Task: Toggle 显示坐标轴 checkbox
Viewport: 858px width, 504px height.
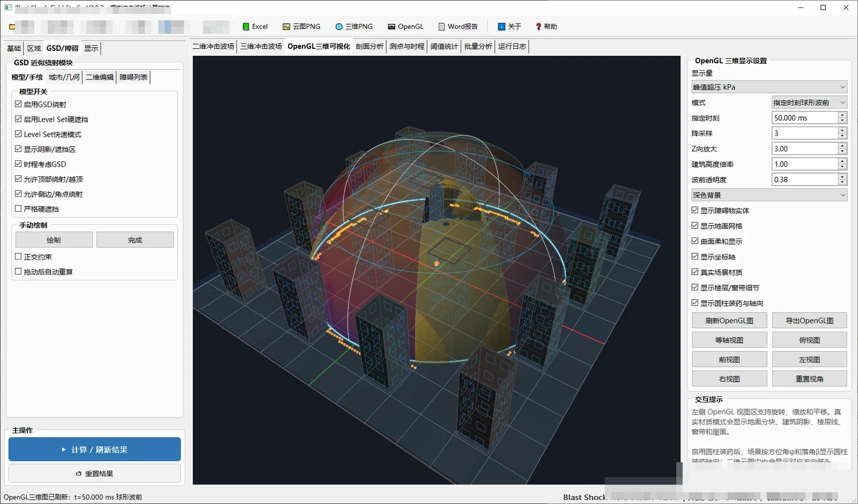Action: coord(695,257)
